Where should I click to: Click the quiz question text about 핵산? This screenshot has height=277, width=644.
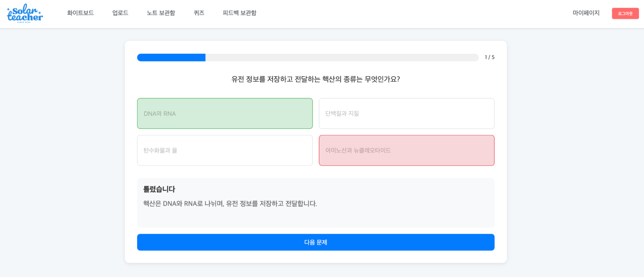pos(315,79)
